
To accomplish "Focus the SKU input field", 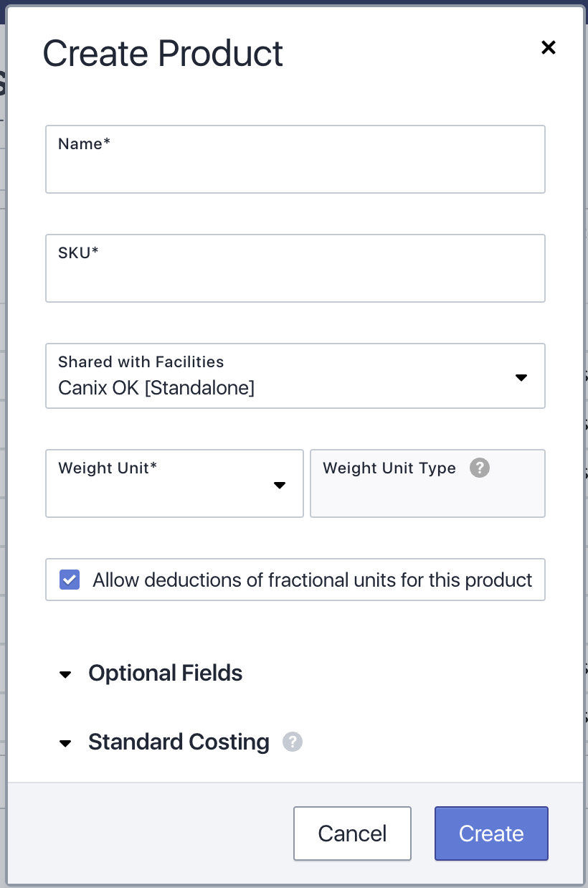I will pyautogui.click(x=295, y=268).
